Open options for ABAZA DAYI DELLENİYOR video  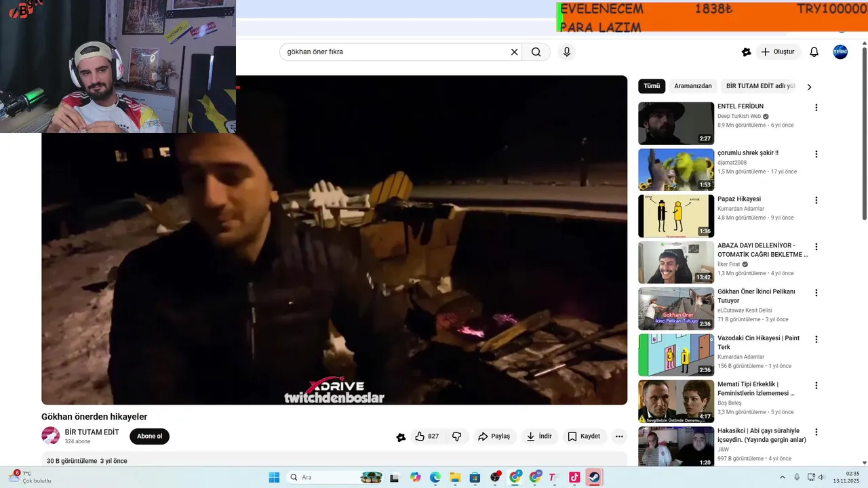[x=816, y=247]
